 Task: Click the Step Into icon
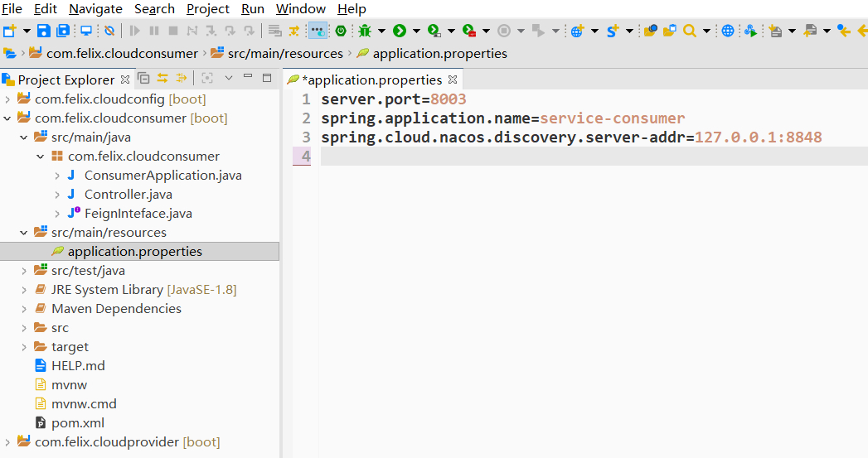pos(211,31)
